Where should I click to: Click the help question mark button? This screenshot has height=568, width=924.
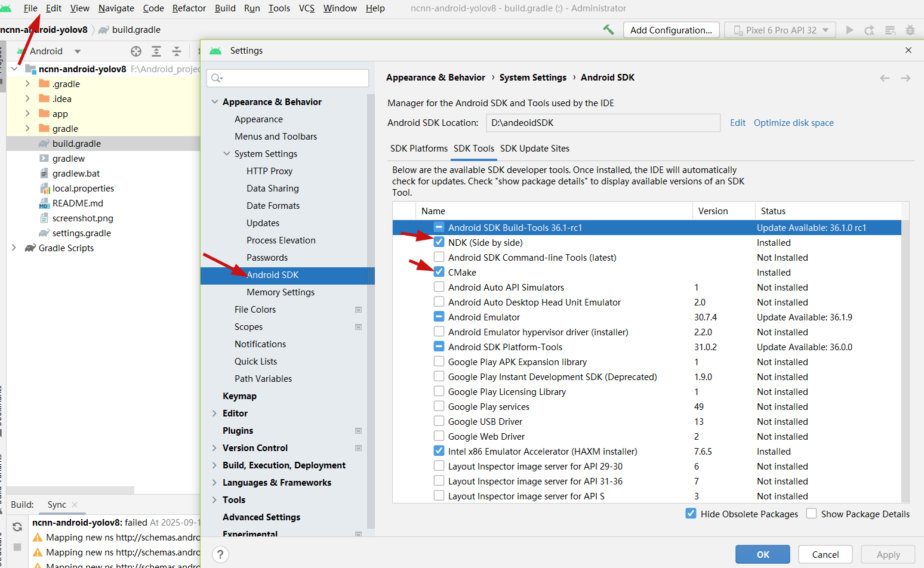tap(221, 555)
